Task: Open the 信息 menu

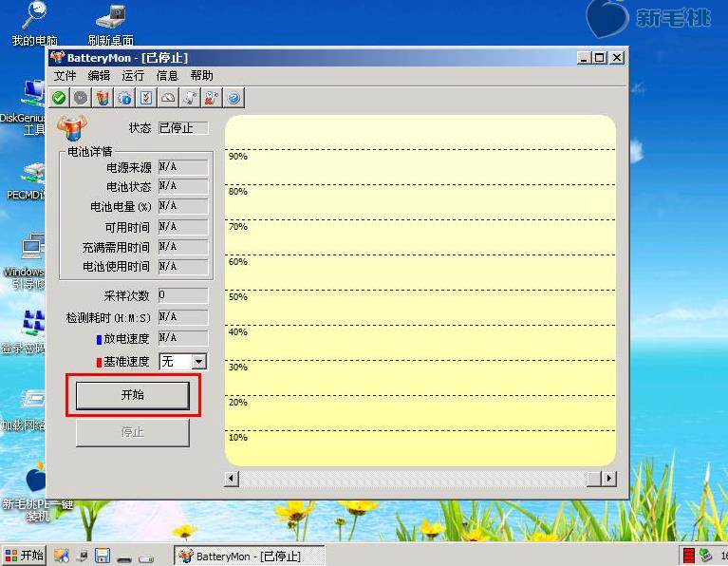Action: [x=167, y=76]
